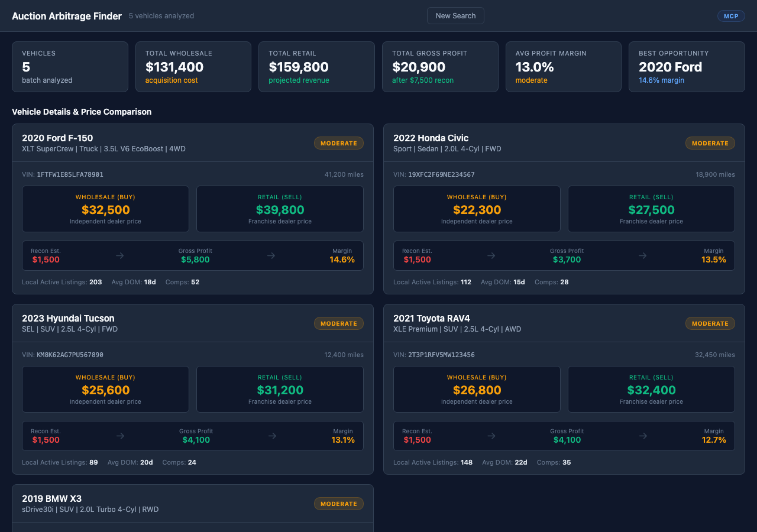The width and height of the screenshot is (757, 532).
Task: Click the Ford F-150 gross profit $5,800
Action: pyautogui.click(x=195, y=259)
